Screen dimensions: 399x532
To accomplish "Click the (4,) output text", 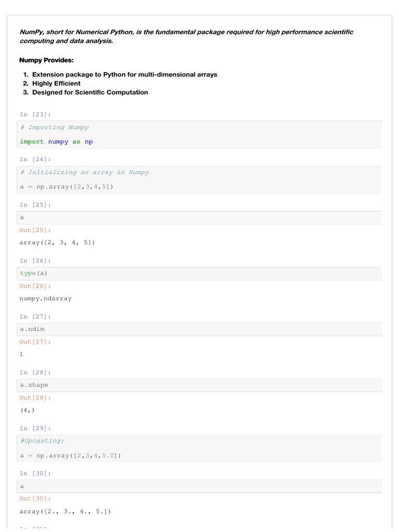I will [28, 410].
